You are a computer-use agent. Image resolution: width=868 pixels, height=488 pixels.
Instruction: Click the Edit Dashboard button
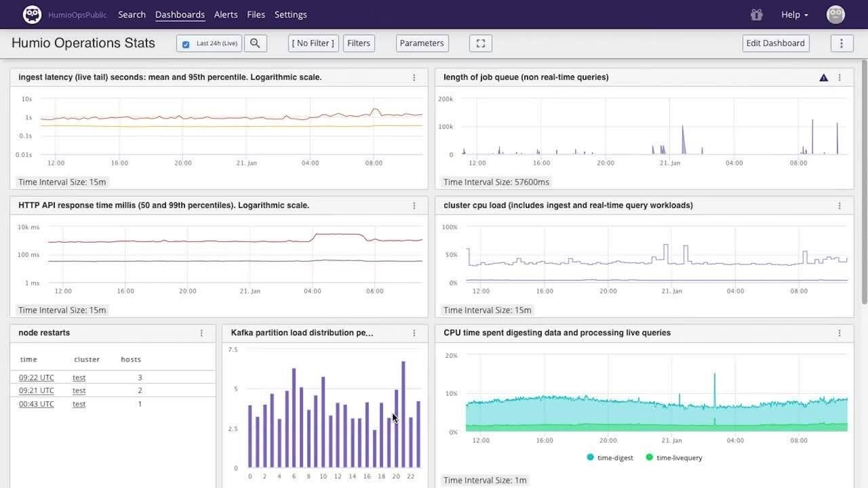coord(775,43)
